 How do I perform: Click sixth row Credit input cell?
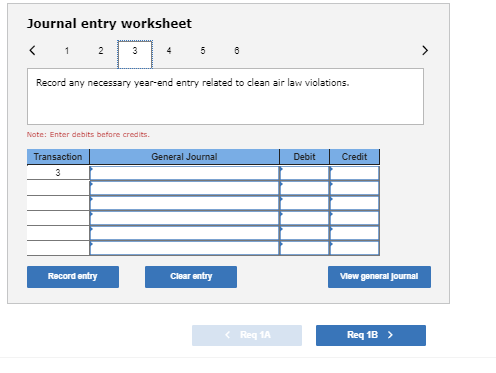click(x=354, y=248)
